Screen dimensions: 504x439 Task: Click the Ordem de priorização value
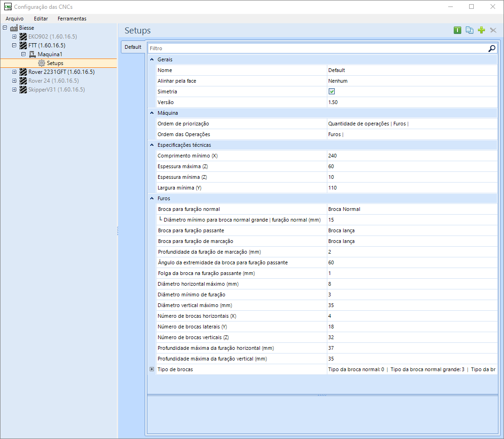click(x=412, y=124)
